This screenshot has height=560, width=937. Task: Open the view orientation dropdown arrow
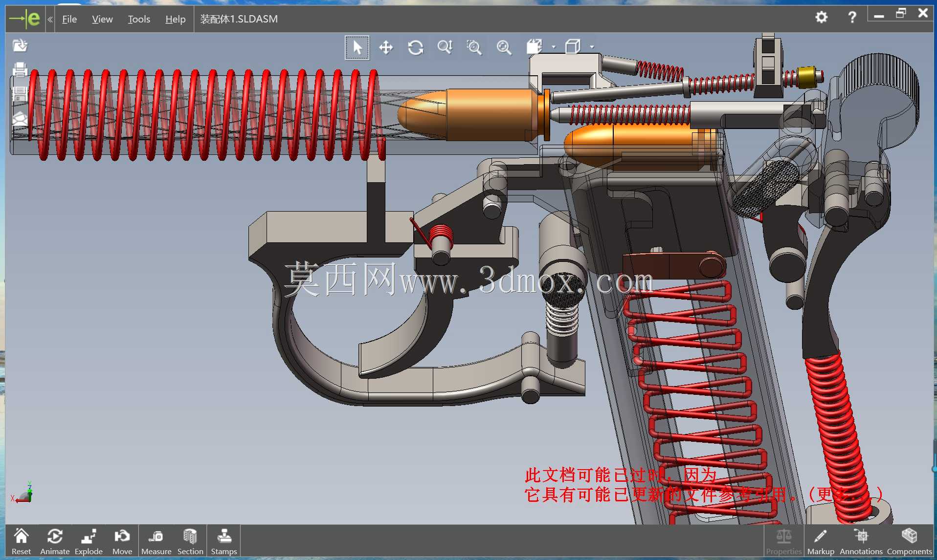(592, 47)
